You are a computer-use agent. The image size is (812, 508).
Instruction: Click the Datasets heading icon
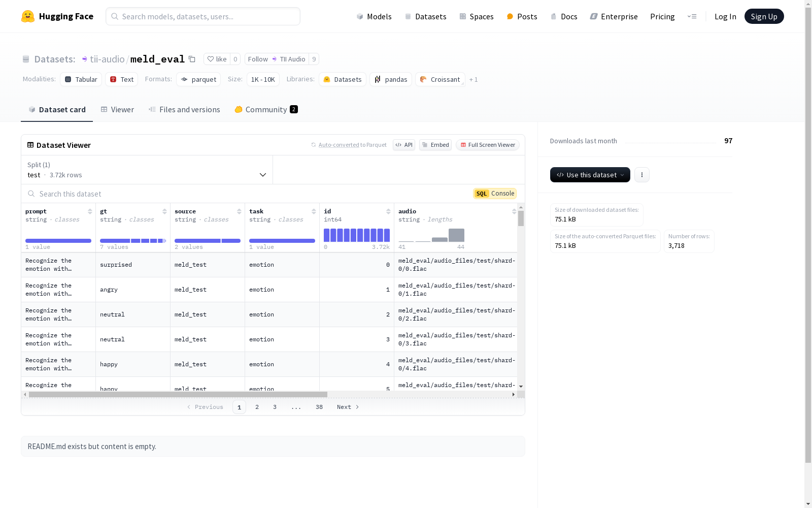tap(26, 59)
